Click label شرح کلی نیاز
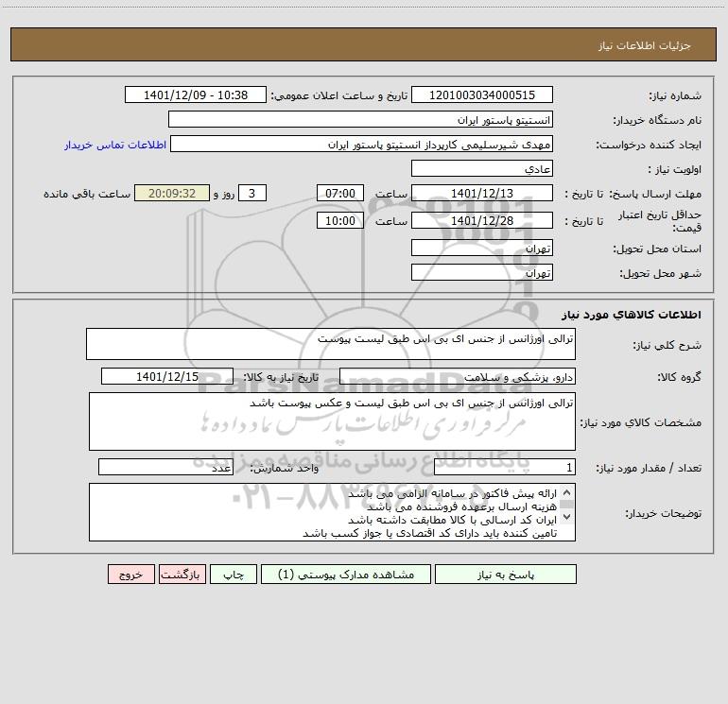Image resolution: width=728 pixels, height=704 pixels. tap(667, 345)
